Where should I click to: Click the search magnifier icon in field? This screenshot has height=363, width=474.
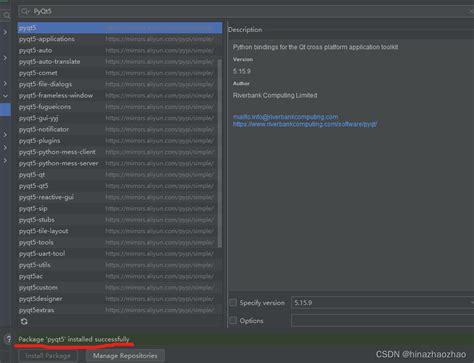point(25,11)
